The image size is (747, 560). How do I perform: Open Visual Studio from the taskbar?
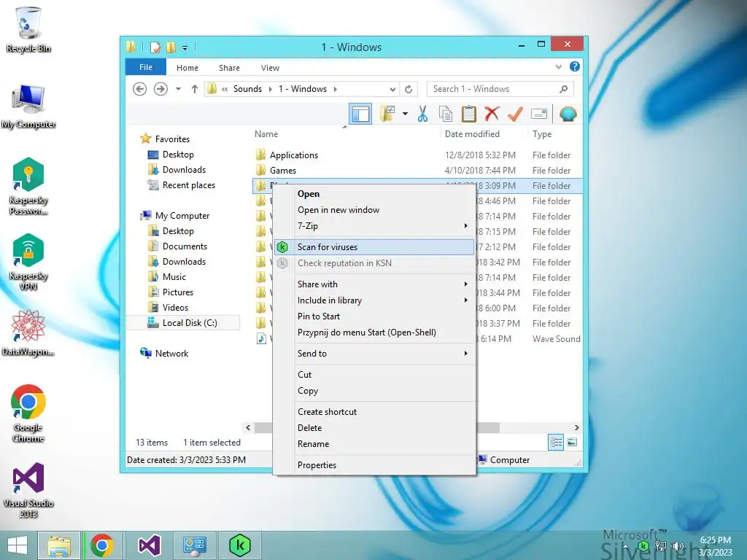tap(149, 545)
